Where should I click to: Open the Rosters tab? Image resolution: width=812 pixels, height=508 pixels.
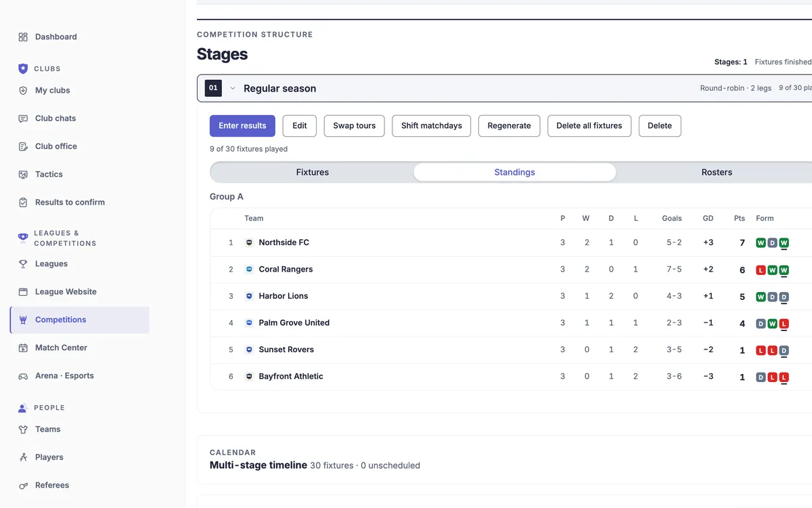[717, 172]
